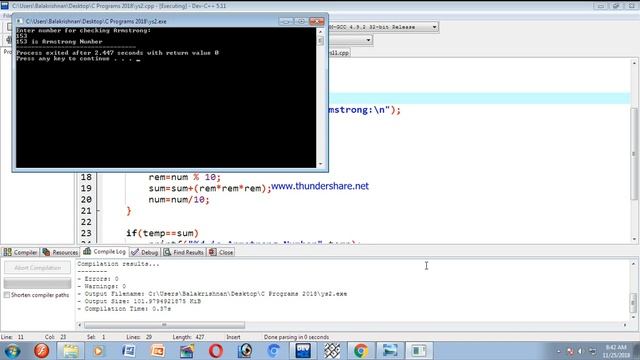
Task: Launch Google Chrome from the taskbar
Action: (x=361, y=351)
